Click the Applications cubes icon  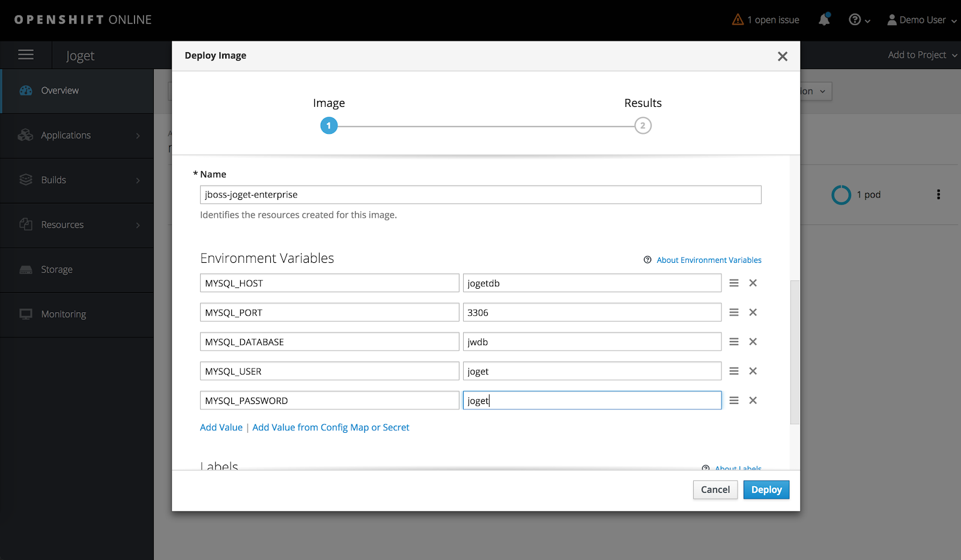click(x=26, y=135)
